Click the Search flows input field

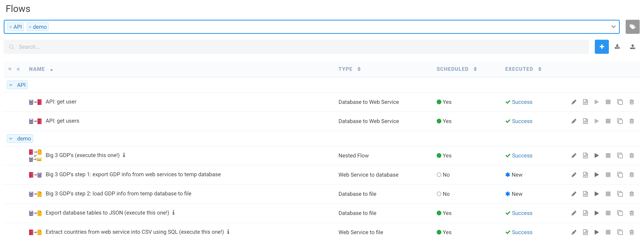[x=296, y=47]
